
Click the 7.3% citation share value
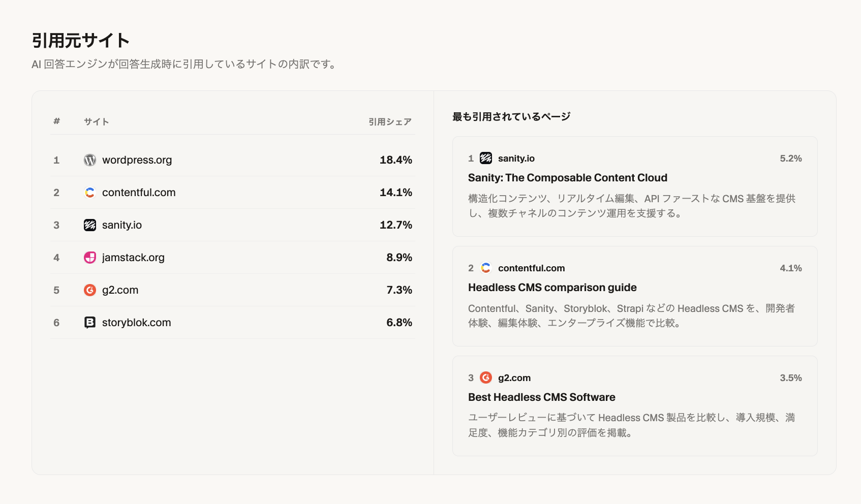coord(399,290)
